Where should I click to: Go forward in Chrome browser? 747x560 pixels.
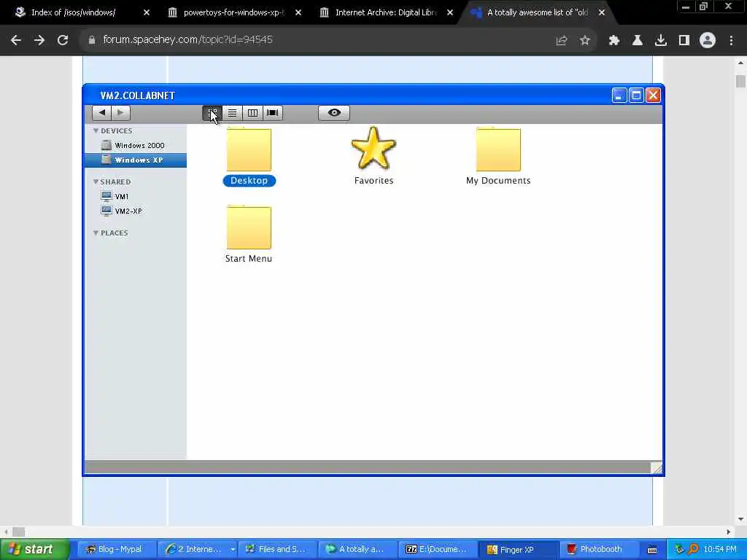pyautogui.click(x=39, y=41)
